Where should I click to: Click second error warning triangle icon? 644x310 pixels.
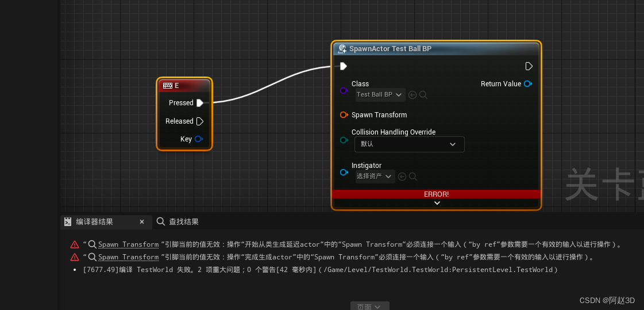click(x=74, y=257)
